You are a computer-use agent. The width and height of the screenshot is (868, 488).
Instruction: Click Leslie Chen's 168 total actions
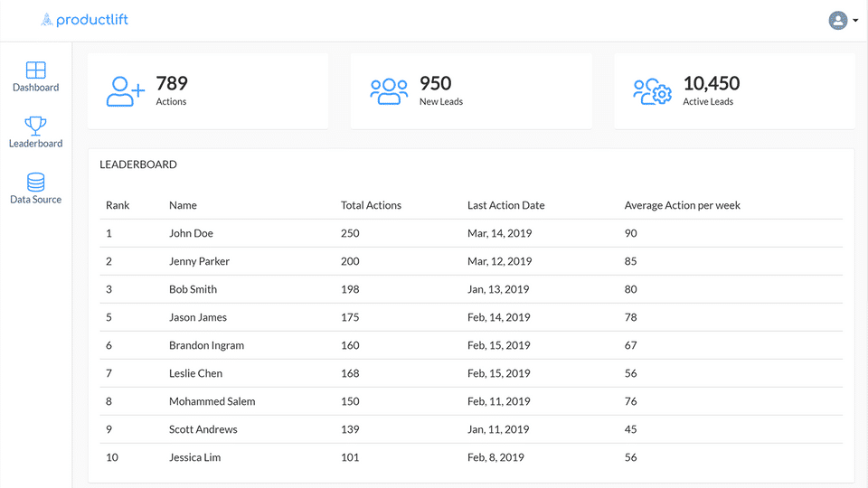(350, 373)
